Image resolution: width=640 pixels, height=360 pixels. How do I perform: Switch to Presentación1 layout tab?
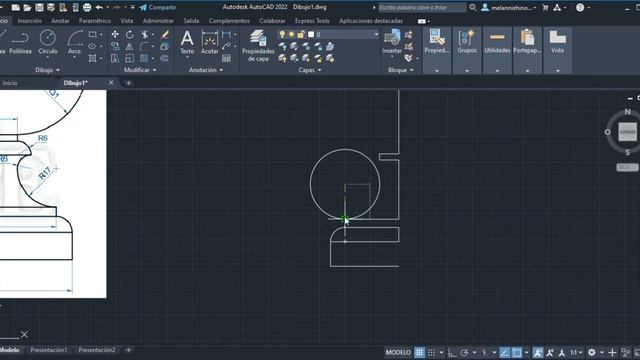coord(49,350)
